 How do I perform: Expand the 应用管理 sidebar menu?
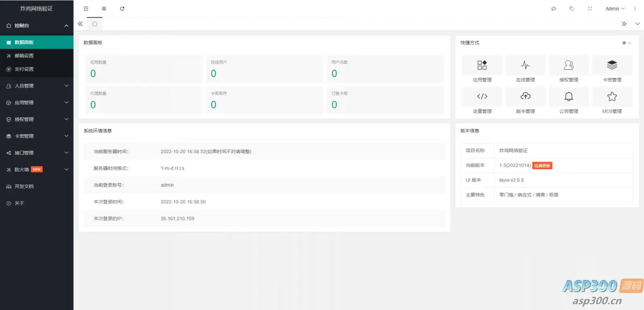[36, 103]
